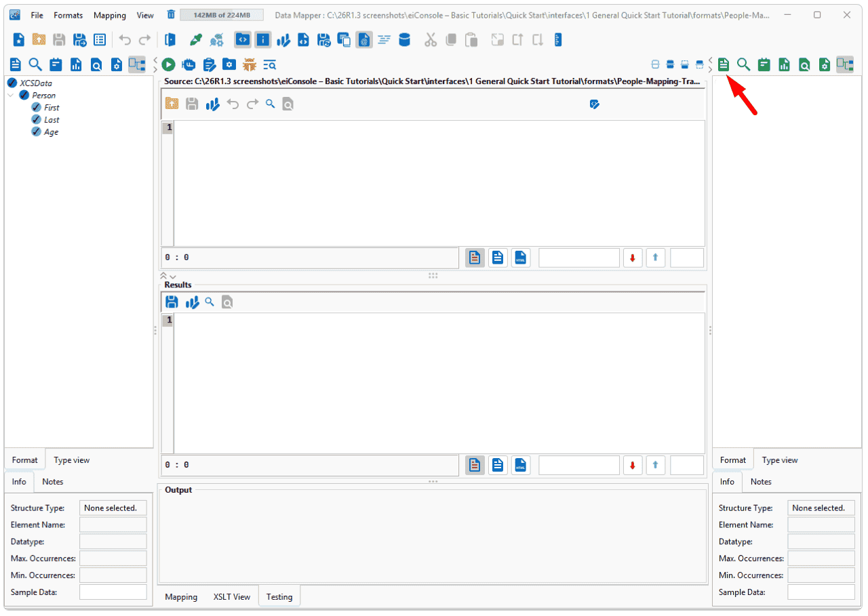Click the eyedropper icon in main toolbar
The height and width of the screenshot is (616, 868).
pos(196,40)
